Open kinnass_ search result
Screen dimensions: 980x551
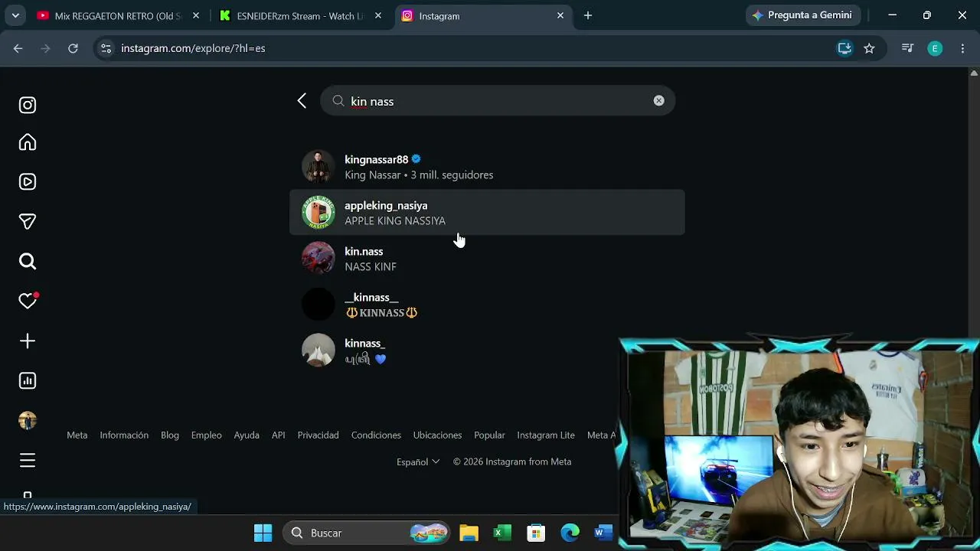click(487, 350)
